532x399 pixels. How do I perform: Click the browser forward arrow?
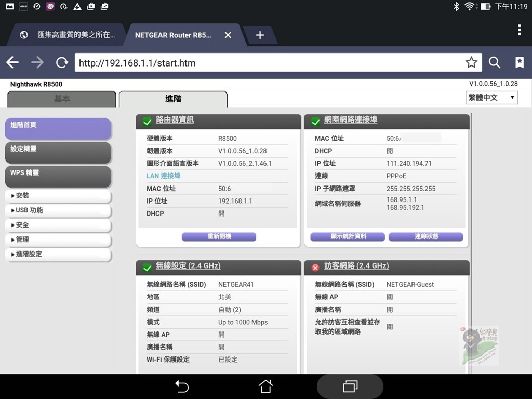[x=37, y=62]
